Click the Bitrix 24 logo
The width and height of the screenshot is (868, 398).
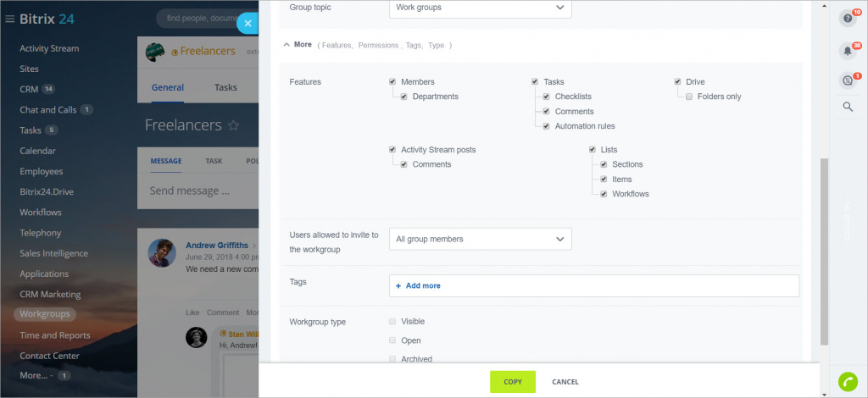click(x=47, y=19)
